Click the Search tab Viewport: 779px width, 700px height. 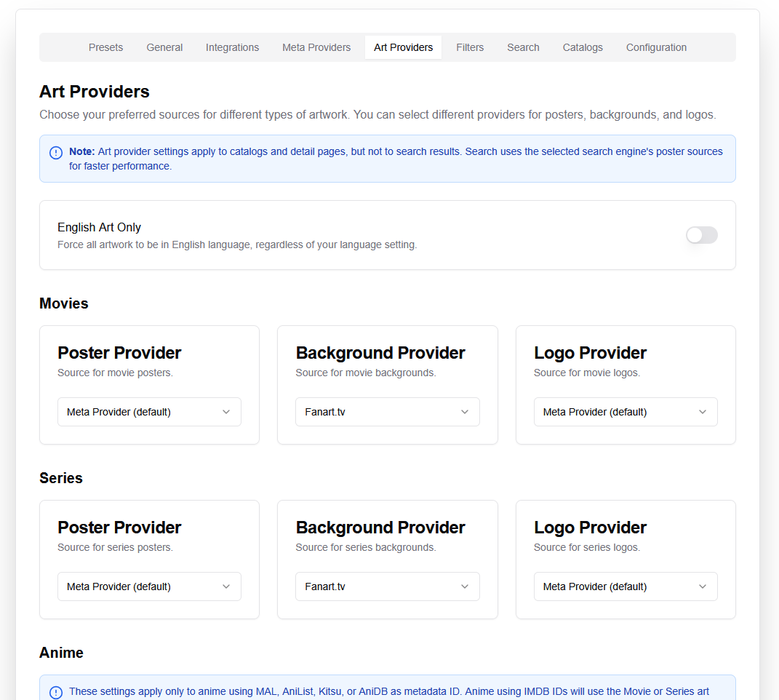[x=523, y=47]
